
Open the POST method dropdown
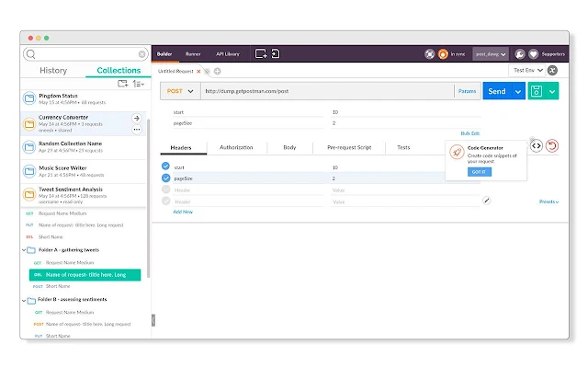[x=180, y=91]
